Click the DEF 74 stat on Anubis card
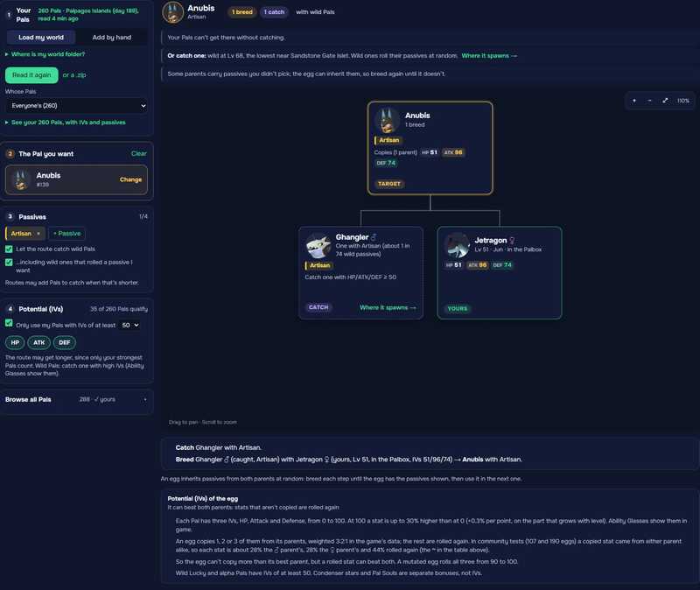700x590 pixels. click(386, 163)
